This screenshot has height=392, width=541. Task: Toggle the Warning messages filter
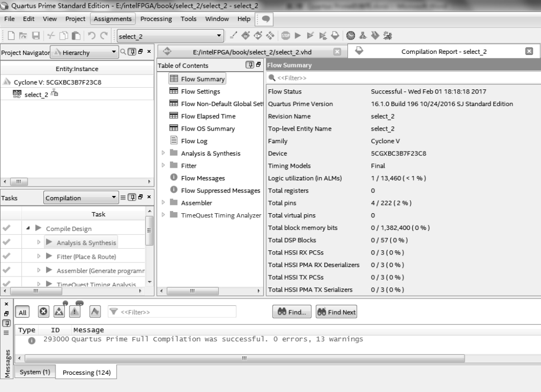tap(74, 312)
